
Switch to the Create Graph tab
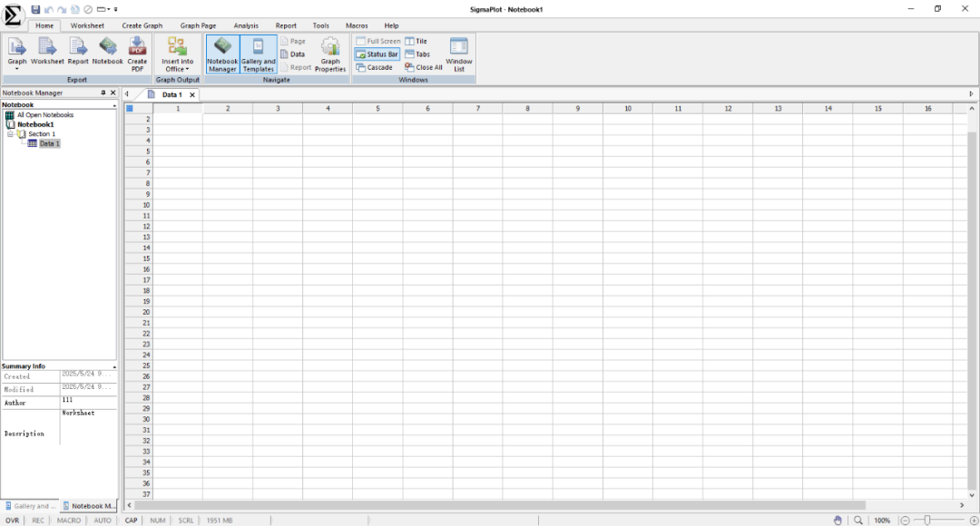(142, 25)
